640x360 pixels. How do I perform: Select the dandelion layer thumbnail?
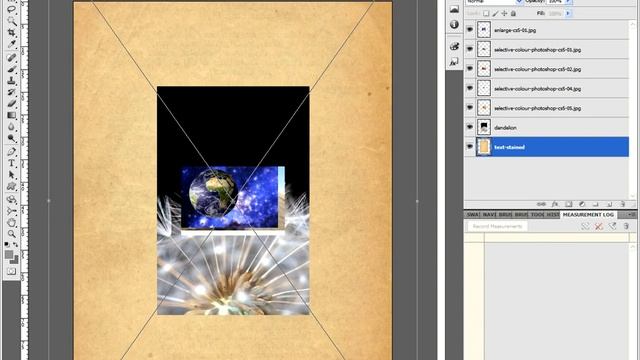tap(484, 127)
